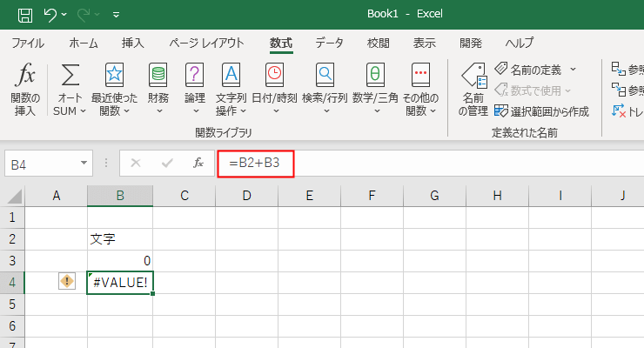Expand the Name Box dropdown arrow

click(84, 163)
